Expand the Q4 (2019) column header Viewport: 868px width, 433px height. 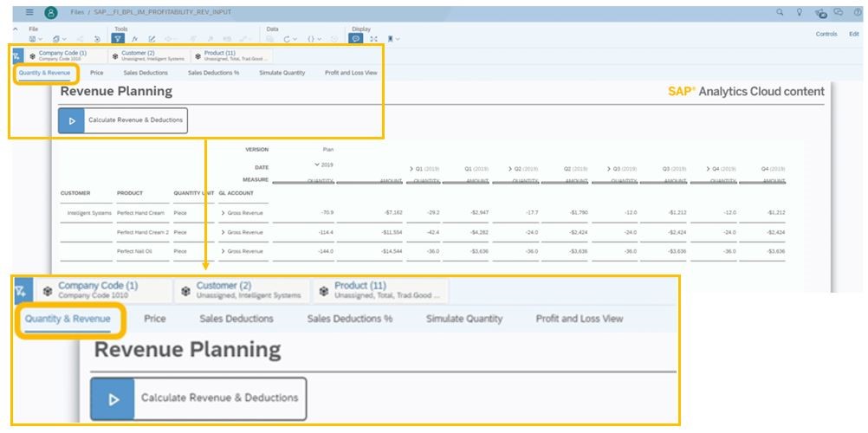[709, 168]
